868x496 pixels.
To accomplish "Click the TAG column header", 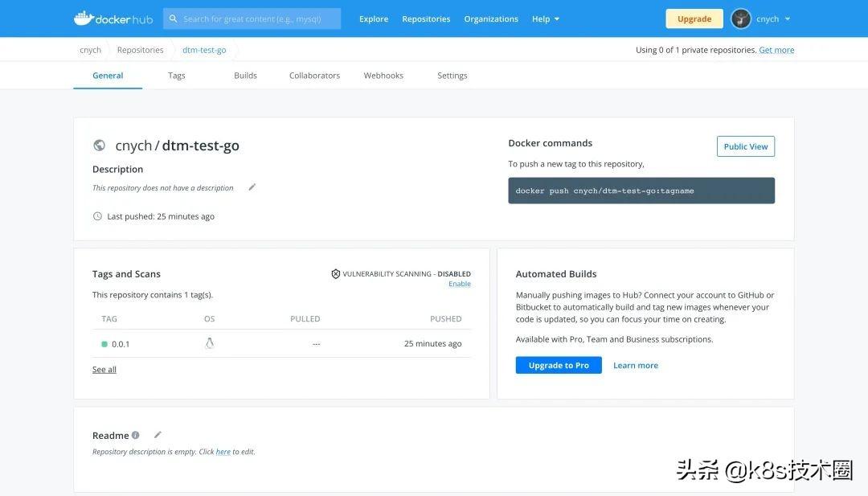I will pos(109,319).
